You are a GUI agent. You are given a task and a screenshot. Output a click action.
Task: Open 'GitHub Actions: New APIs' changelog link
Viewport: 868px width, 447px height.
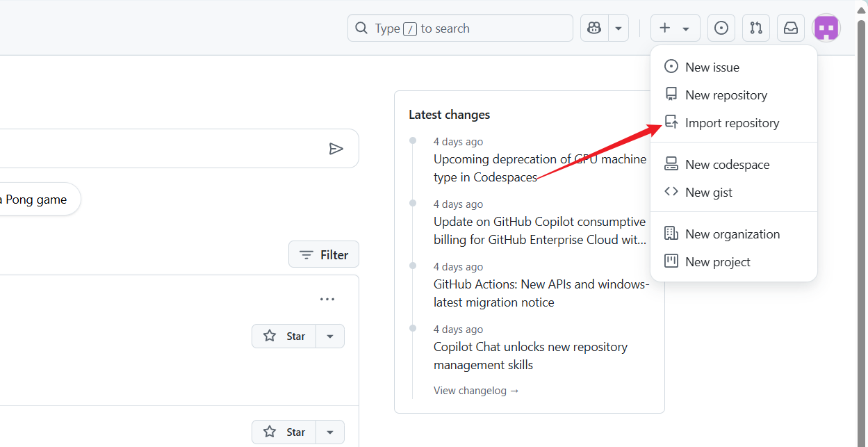[541, 293]
